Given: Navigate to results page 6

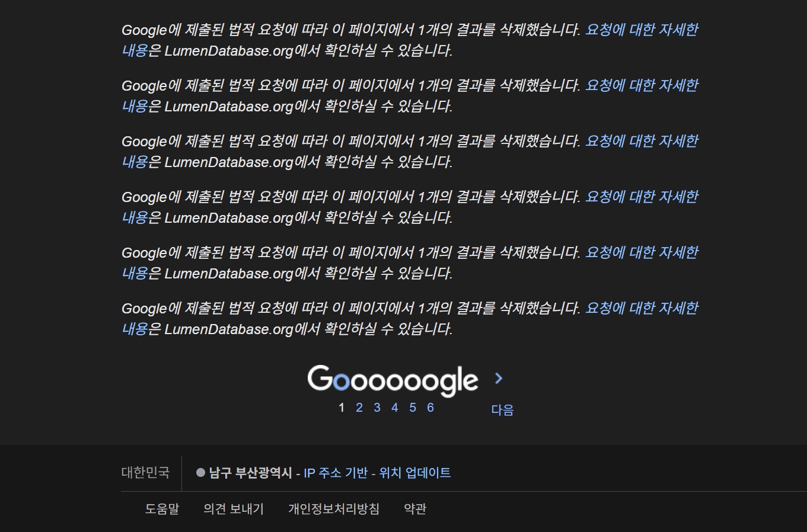Looking at the screenshot, I should (x=430, y=408).
